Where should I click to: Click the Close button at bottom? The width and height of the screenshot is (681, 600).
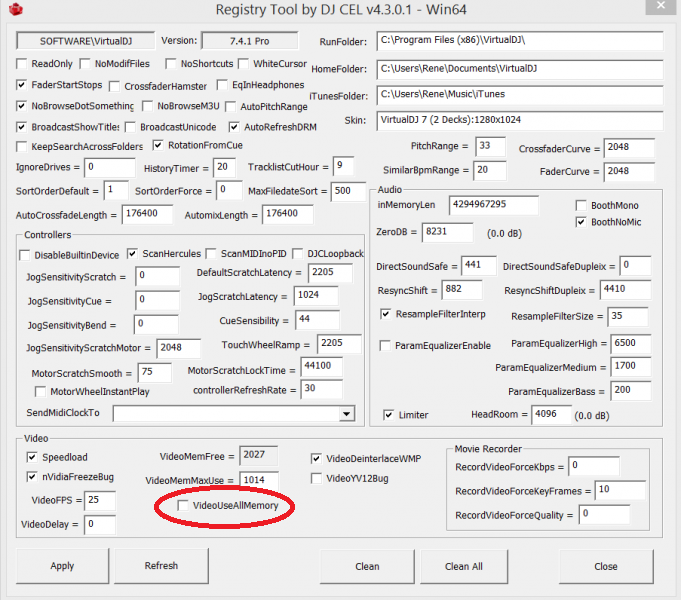pos(606,567)
